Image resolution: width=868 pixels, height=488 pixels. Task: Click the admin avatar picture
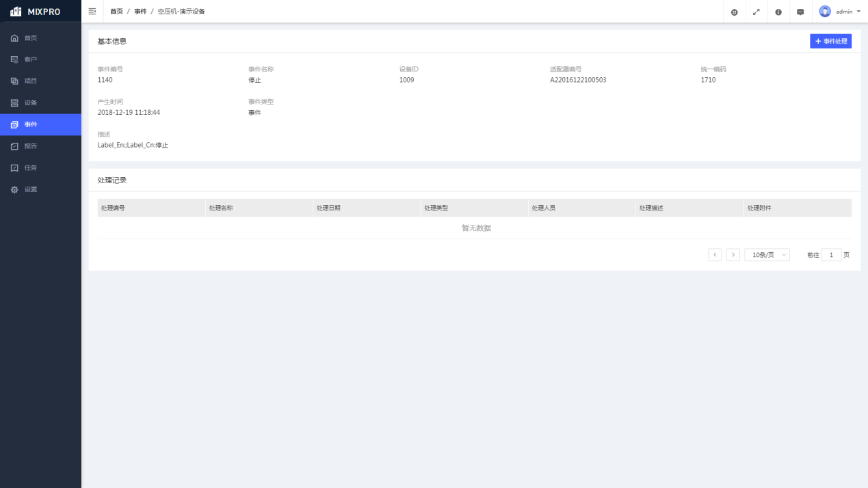(x=825, y=12)
